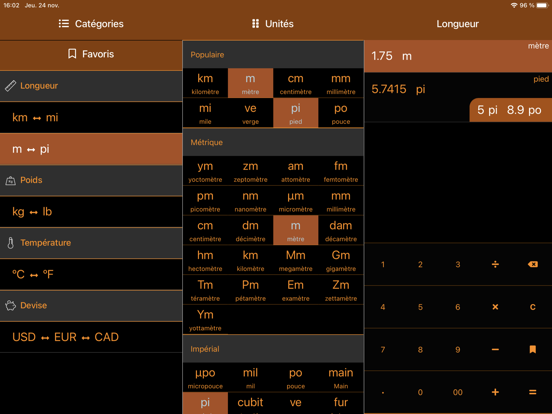The image size is (552, 414).
Task: Toggle pi pied in Populaire section
Action: (x=295, y=113)
